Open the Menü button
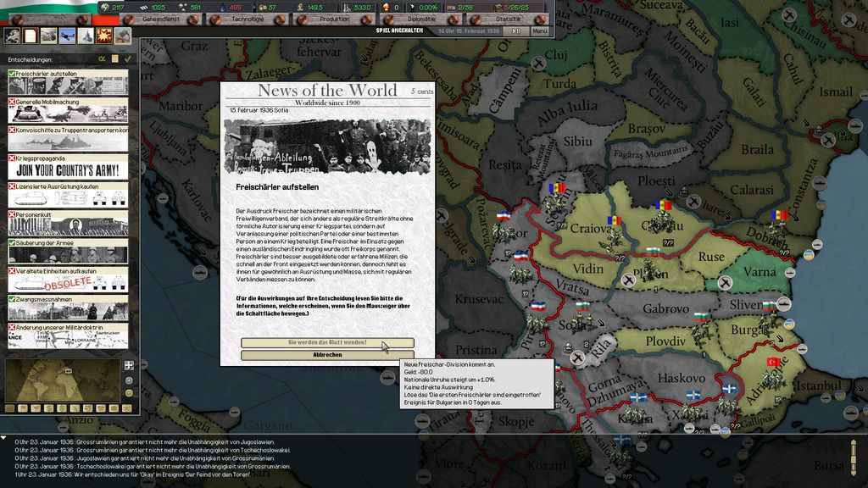Viewport: 868px width, 488px height. 539,31
